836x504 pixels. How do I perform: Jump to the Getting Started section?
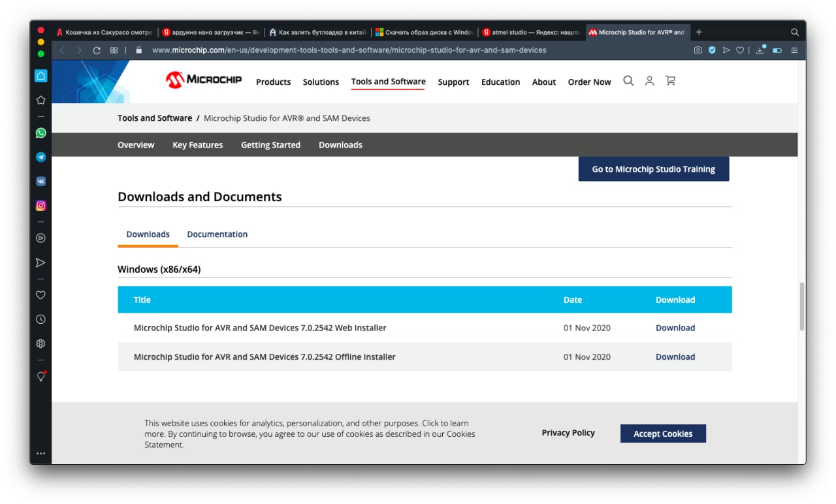pos(270,145)
